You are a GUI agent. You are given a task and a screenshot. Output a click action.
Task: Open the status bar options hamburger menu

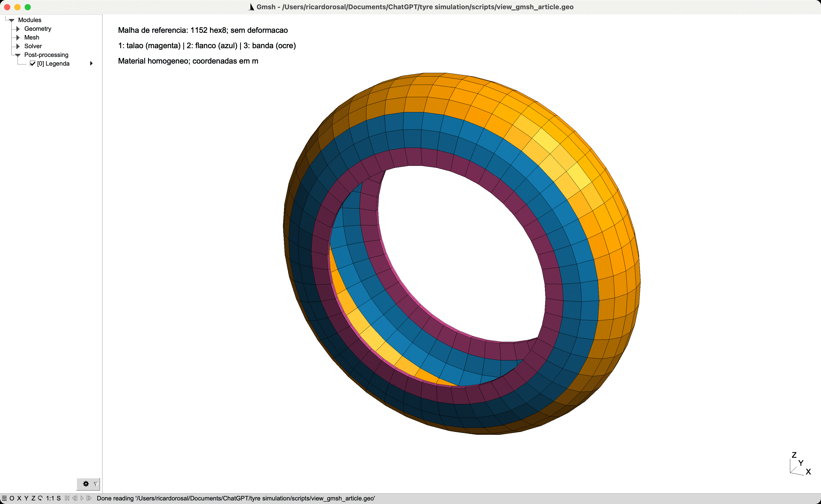(4, 498)
